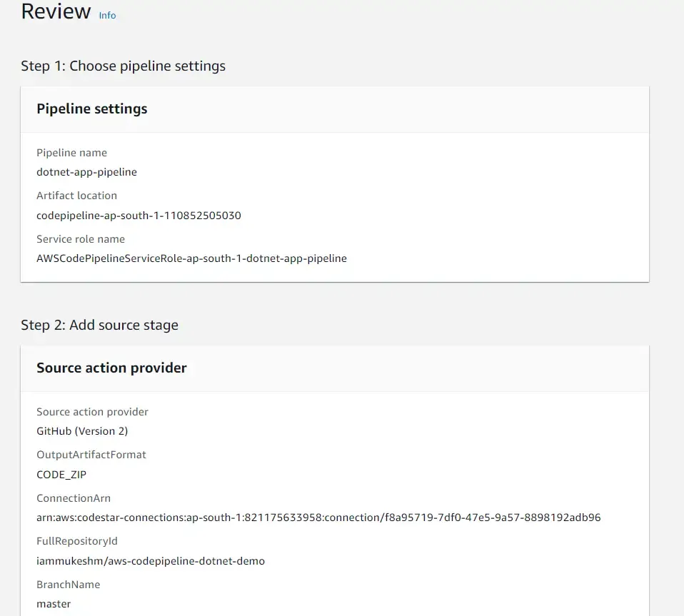This screenshot has height=616, width=684.
Task: Open the Review Info link
Action: (107, 15)
